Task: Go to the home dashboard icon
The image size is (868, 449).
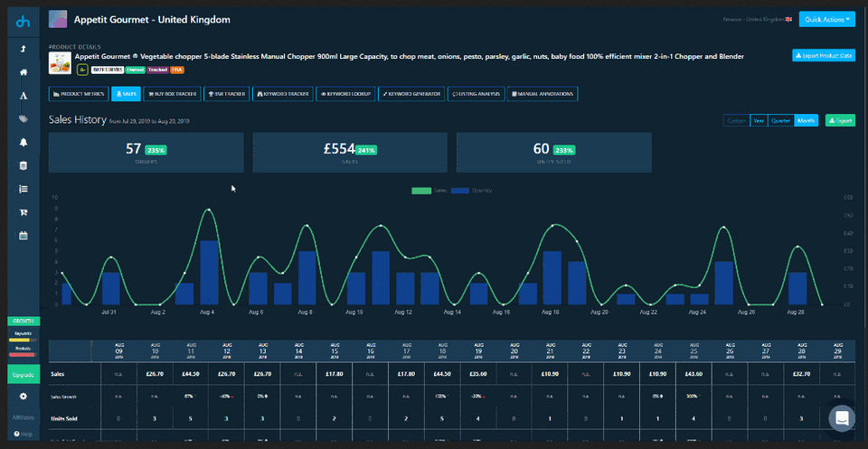Action: (x=23, y=71)
